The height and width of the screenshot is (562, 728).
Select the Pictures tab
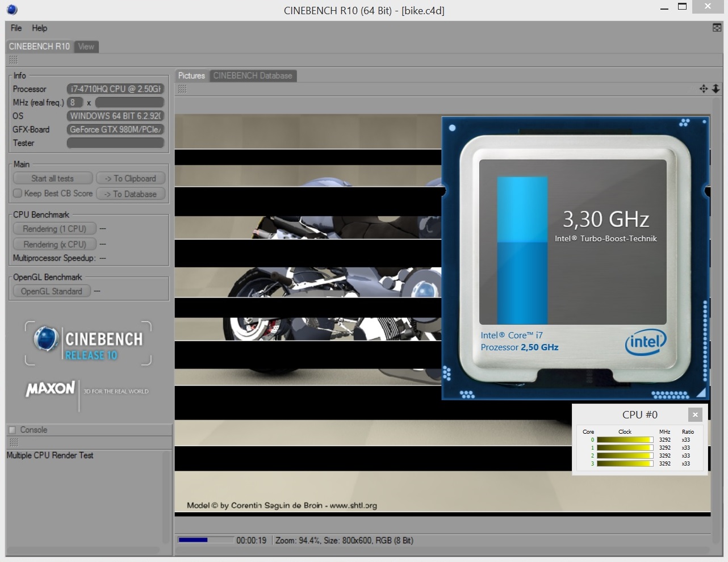[x=191, y=76]
